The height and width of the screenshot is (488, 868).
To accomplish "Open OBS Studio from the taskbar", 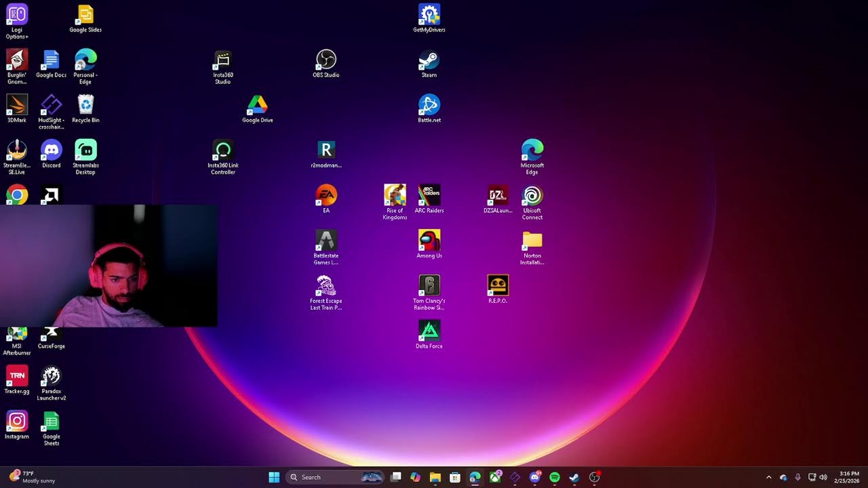I will [x=595, y=477].
